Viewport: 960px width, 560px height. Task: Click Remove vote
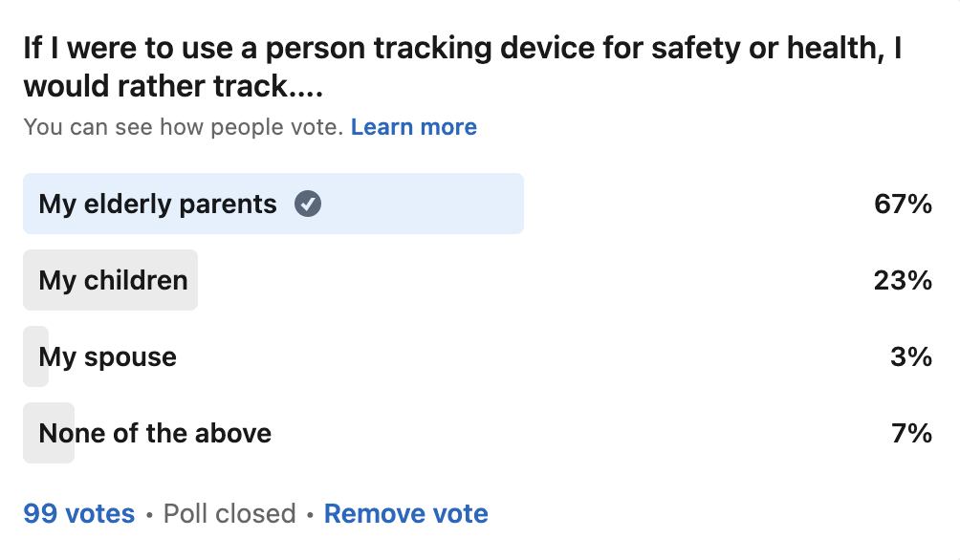(406, 513)
